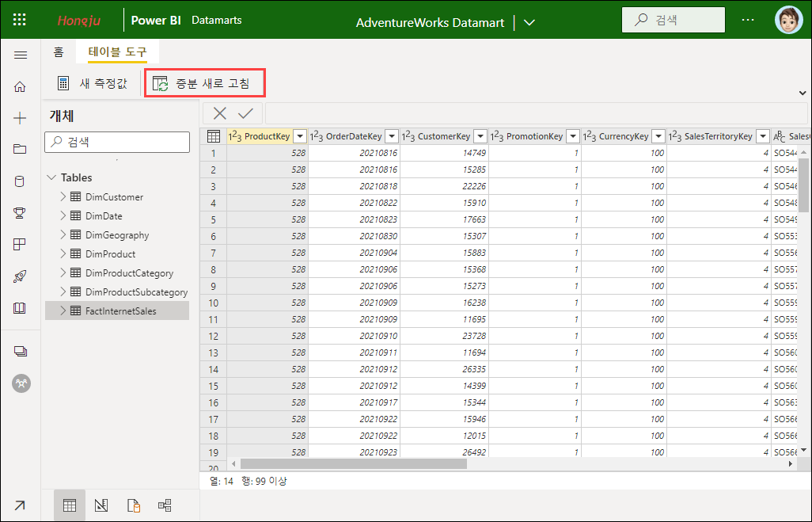Open Browse folder icon in sidebar

point(20,149)
